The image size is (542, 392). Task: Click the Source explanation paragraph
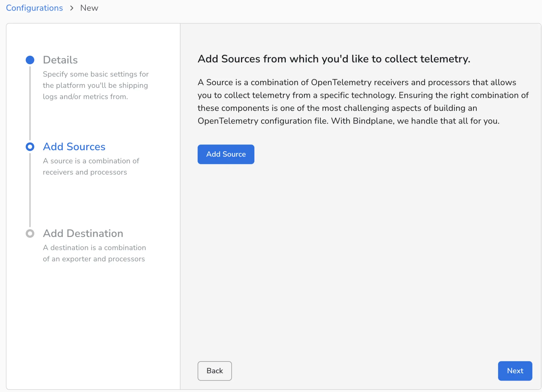point(363,102)
